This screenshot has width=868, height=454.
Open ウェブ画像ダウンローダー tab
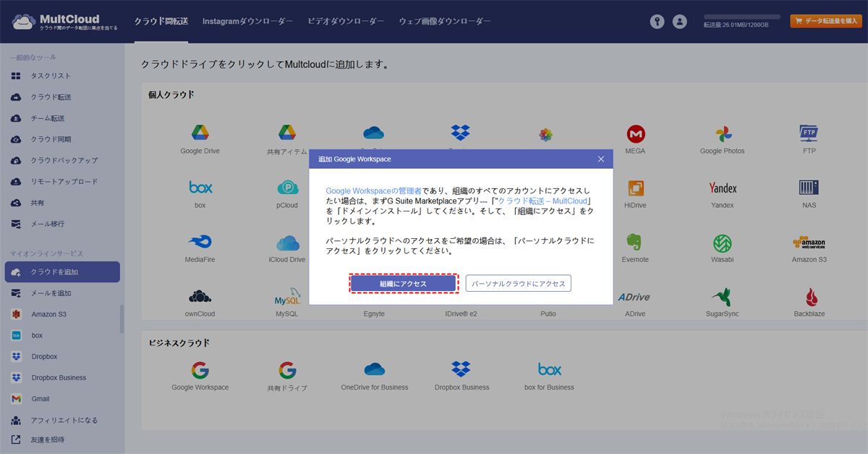pyautogui.click(x=444, y=22)
